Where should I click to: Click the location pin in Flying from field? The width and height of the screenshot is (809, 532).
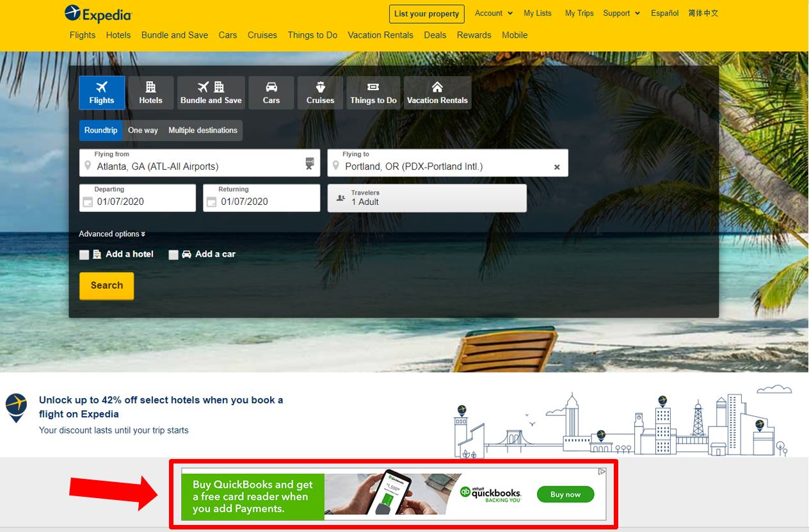click(88, 166)
